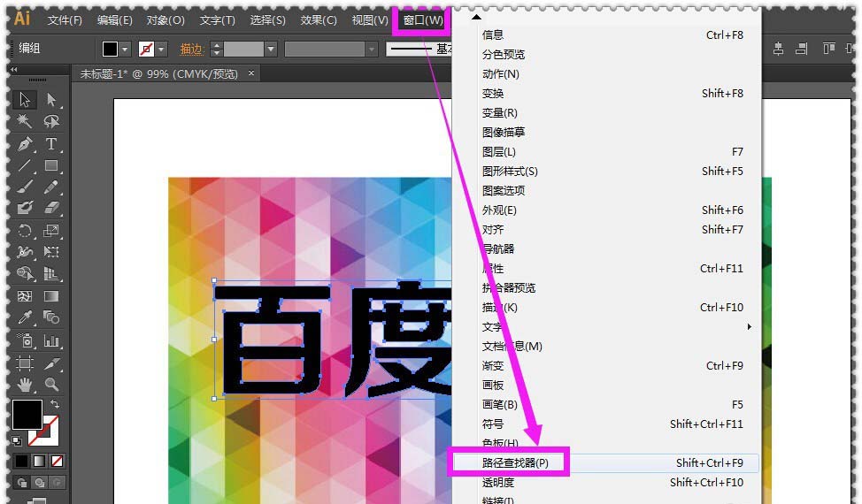862x504 pixels.
Task: Expand the stroke color dropdown arrow
Action: click(161, 49)
